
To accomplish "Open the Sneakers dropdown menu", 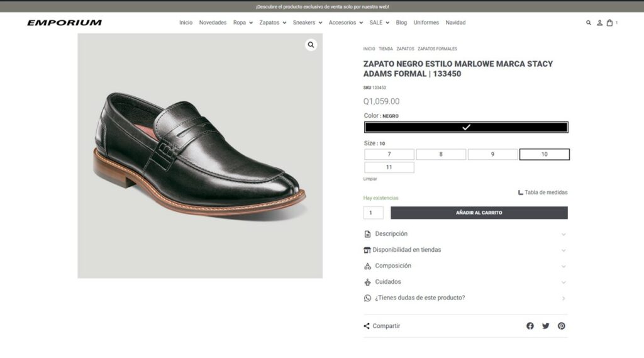I will click(x=307, y=23).
